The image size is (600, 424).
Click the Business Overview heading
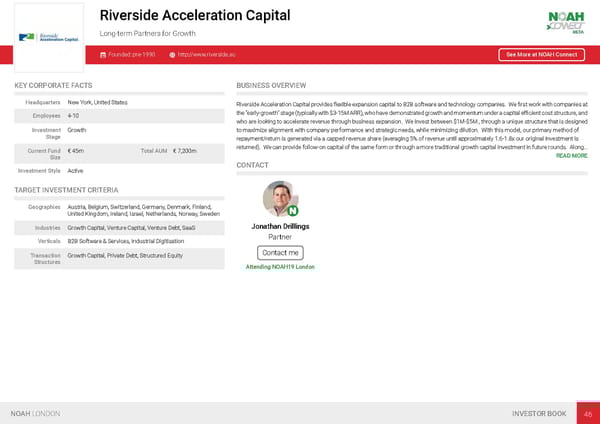[x=271, y=86]
